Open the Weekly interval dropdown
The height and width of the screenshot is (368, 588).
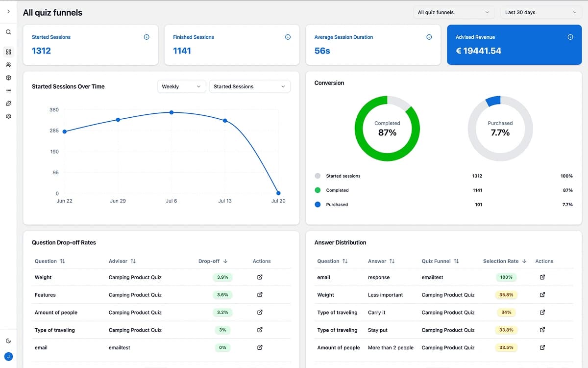tap(181, 86)
